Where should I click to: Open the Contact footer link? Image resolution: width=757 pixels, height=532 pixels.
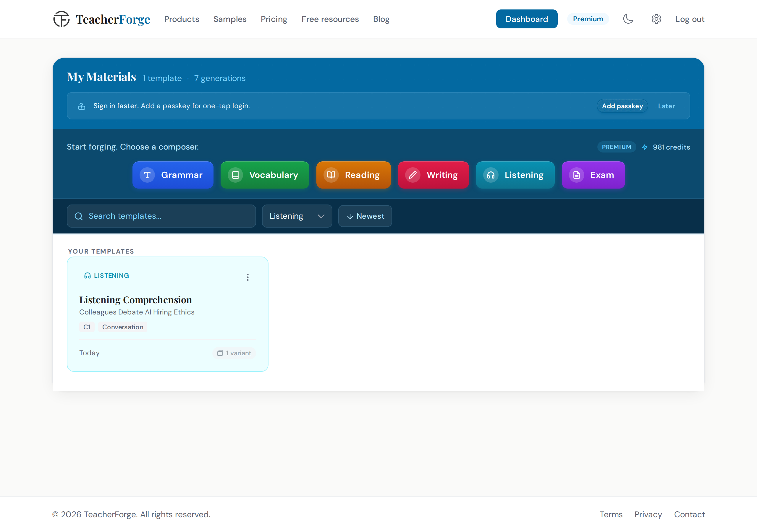pyautogui.click(x=689, y=514)
